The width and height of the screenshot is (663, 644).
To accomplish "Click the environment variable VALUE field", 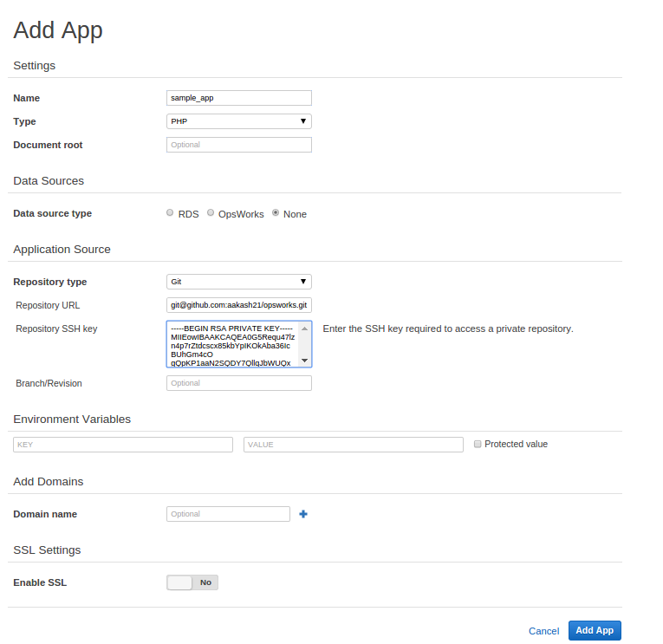I will tap(353, 445).
